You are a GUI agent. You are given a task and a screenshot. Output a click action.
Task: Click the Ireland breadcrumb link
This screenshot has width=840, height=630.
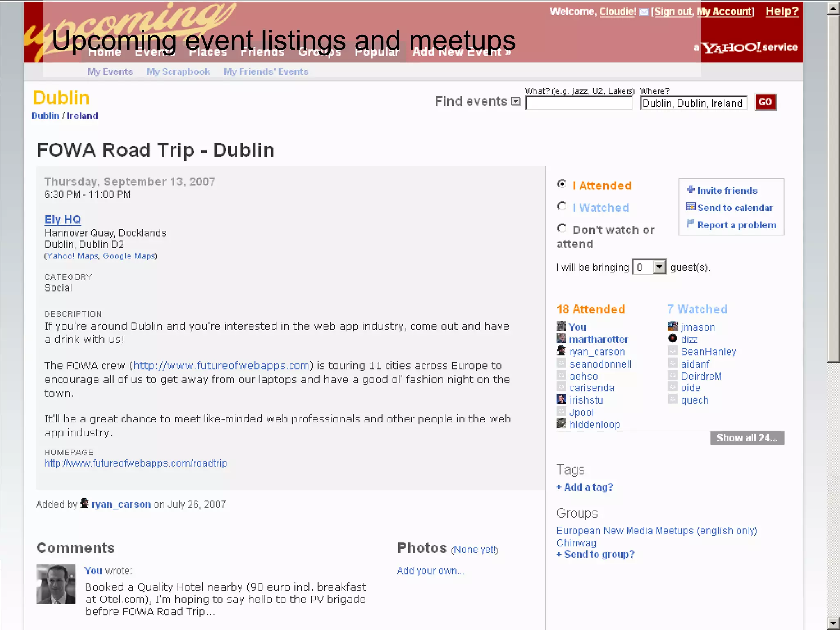(82, 116)
